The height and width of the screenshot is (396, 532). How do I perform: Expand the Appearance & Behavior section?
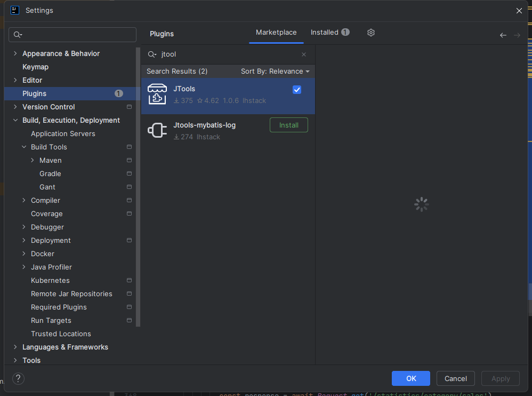14,53
